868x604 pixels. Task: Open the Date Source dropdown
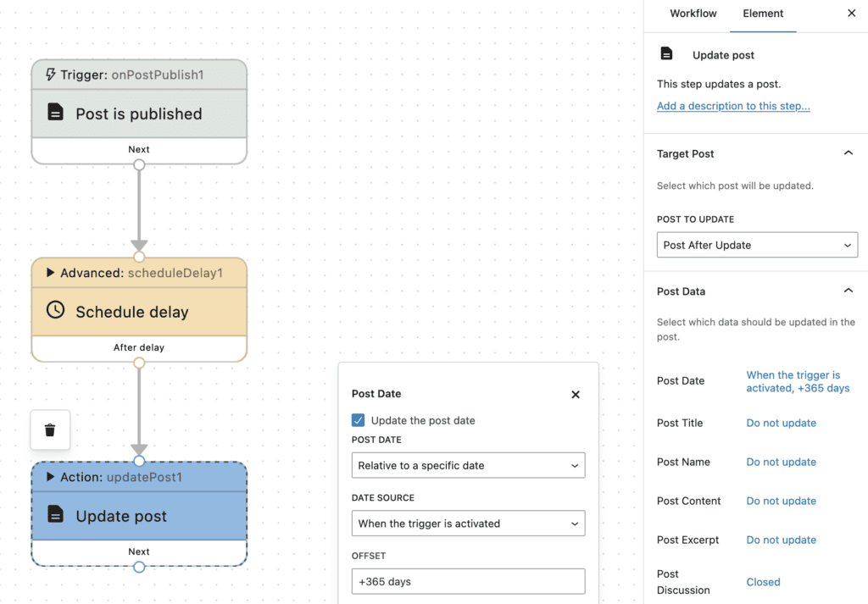pyautogui.click(x=468, y=524)
